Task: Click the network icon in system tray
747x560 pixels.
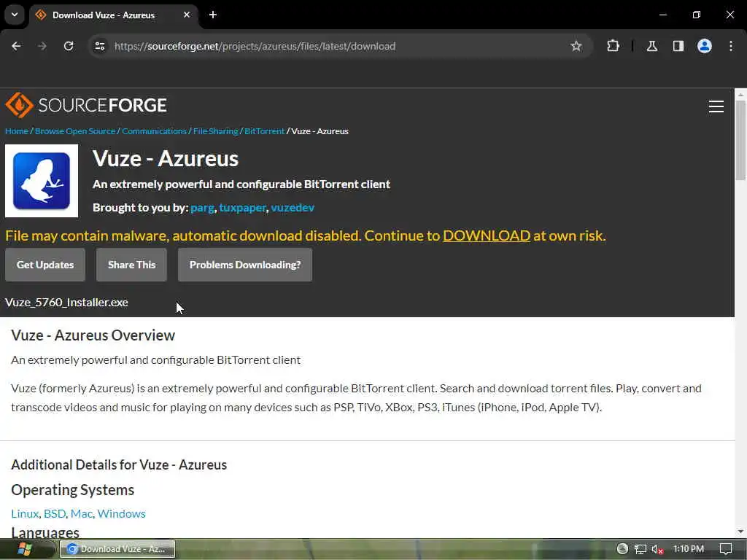Action: click(x=640, y=549)
